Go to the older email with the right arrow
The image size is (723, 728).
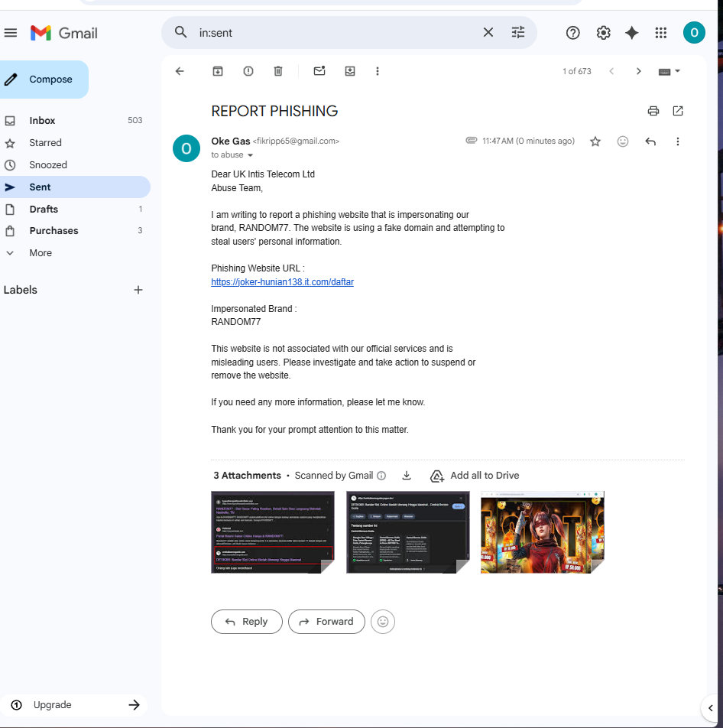coord(638,71)
